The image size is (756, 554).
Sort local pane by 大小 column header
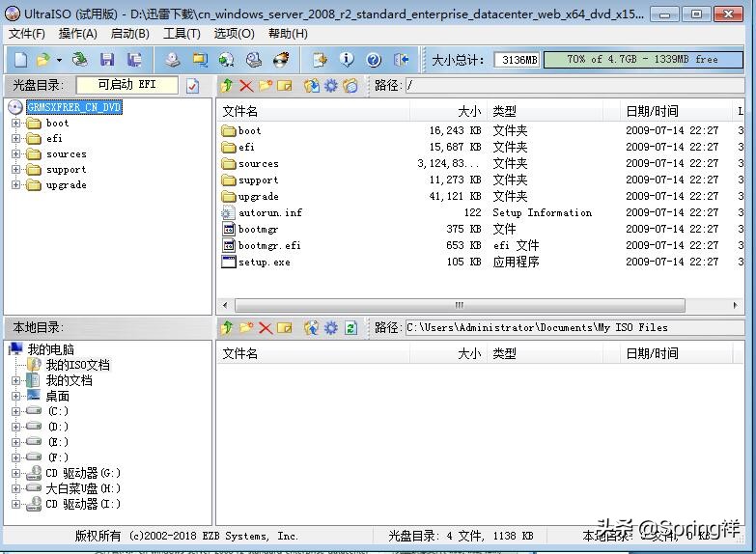click(448, 353)
